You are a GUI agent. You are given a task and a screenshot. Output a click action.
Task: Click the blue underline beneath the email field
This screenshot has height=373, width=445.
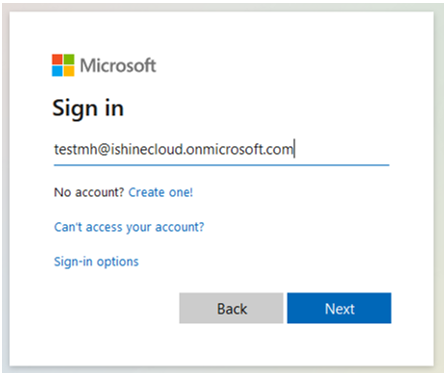pos(221,165)
